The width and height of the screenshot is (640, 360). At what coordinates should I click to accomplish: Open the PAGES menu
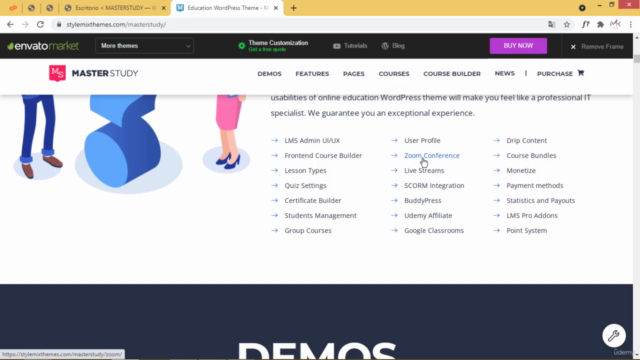click(353, 73)
